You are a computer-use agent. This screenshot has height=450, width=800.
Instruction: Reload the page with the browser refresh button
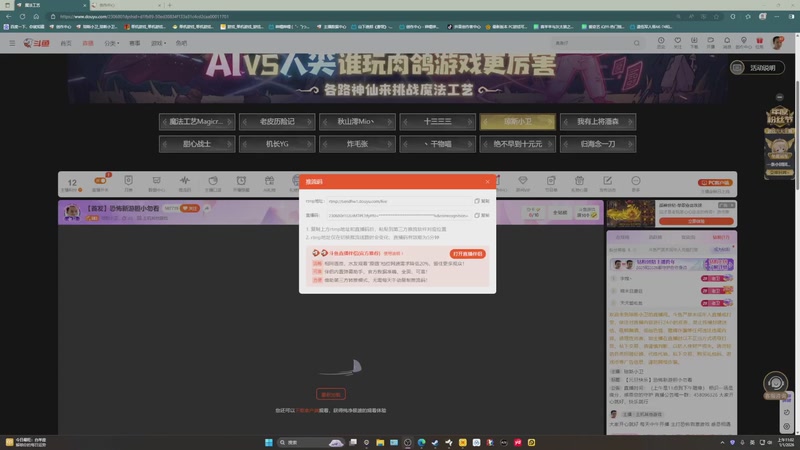coord(22,16)
